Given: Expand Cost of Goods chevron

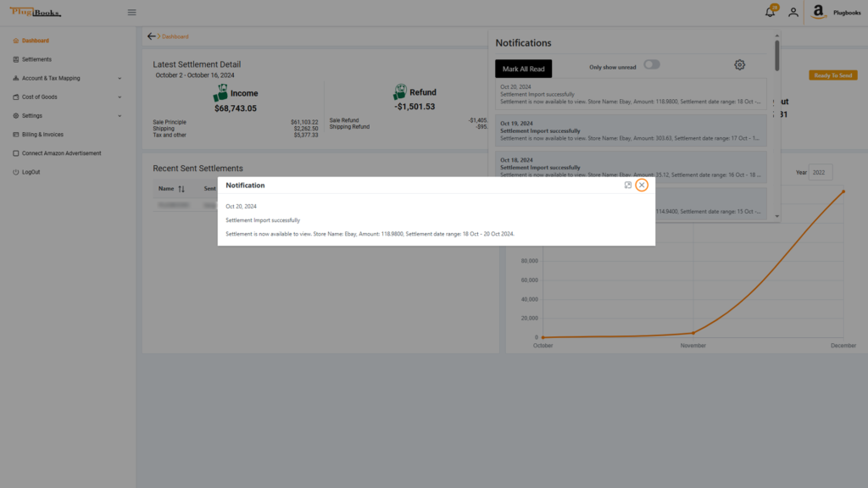Looking at the screenshot, I should coord(120,97).
